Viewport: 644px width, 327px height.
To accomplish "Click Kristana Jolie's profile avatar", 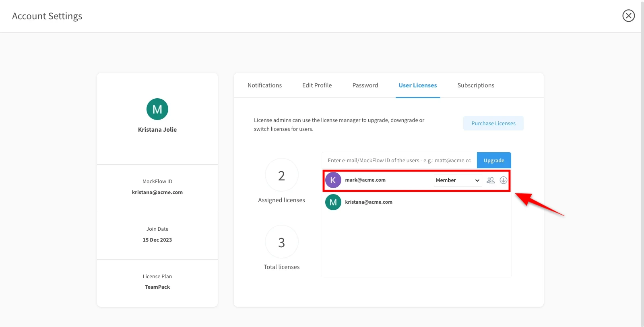I will (x=157, y=109).
